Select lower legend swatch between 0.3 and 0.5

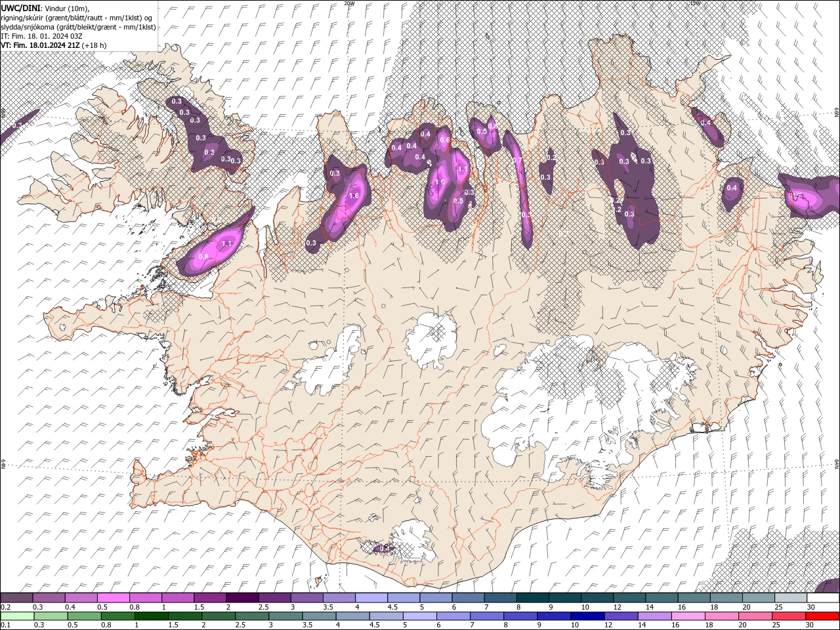point(51,616)
